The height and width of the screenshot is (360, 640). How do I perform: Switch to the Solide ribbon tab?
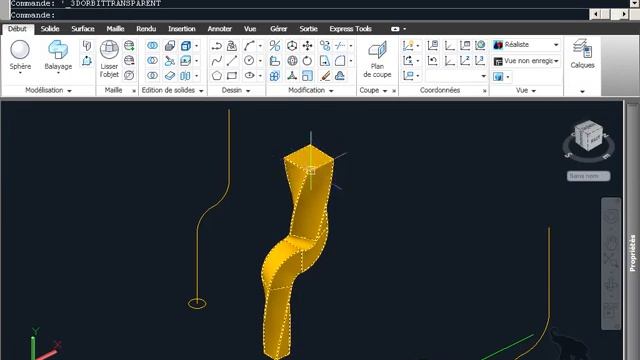(50, 29)
